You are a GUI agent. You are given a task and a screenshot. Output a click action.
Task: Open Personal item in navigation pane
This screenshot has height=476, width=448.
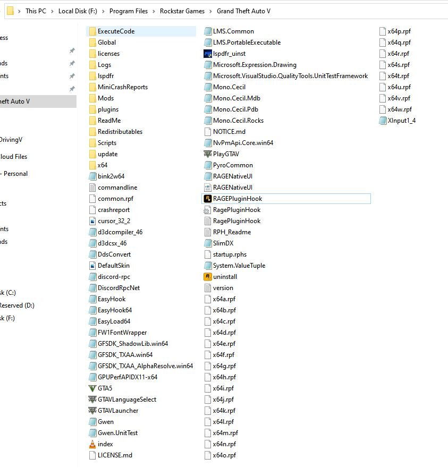(14, 174)
